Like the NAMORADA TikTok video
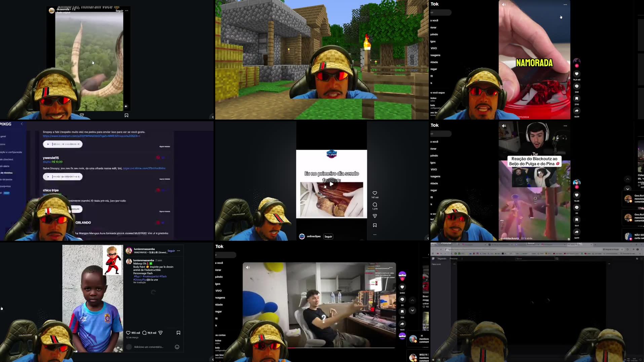This screenshot has width=644, height=362. pos(576,73)
